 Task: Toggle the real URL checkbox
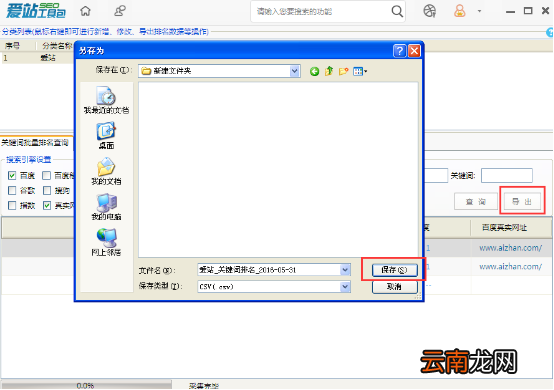tap(47, 205)
